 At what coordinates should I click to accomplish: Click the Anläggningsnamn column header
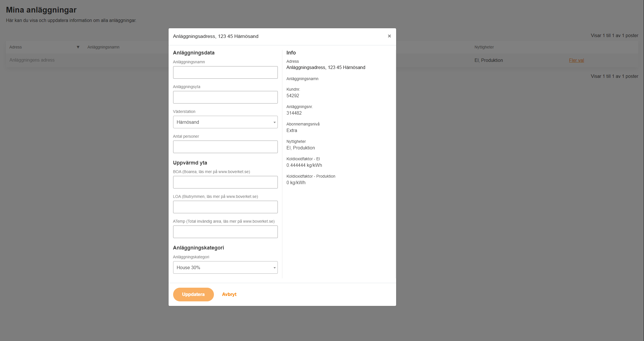[x=103, y=47]
